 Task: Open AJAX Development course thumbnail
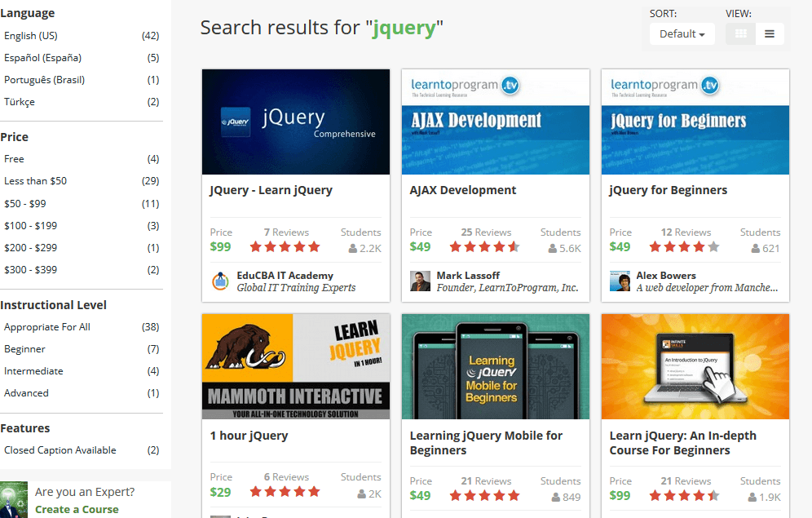[x=496, y=122]
